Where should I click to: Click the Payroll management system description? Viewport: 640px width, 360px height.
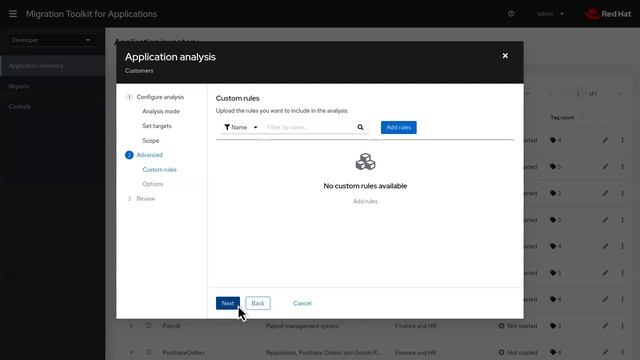pyautogui.click(x=302, y=326)
